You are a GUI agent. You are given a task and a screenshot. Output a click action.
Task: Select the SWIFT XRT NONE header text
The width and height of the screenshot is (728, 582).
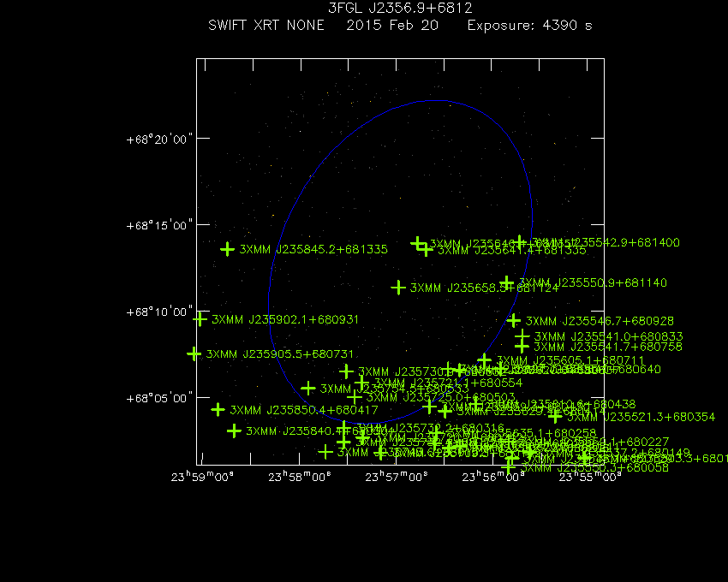point(266,25)
